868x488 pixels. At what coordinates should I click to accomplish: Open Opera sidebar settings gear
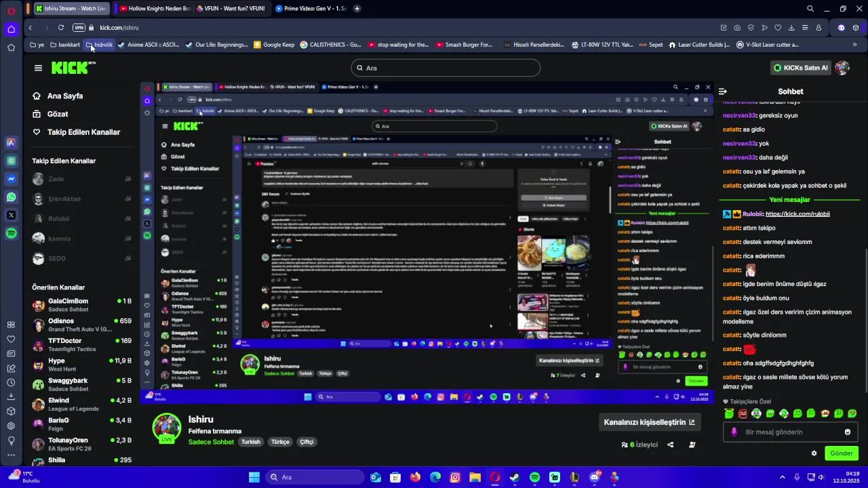point(12,426)
